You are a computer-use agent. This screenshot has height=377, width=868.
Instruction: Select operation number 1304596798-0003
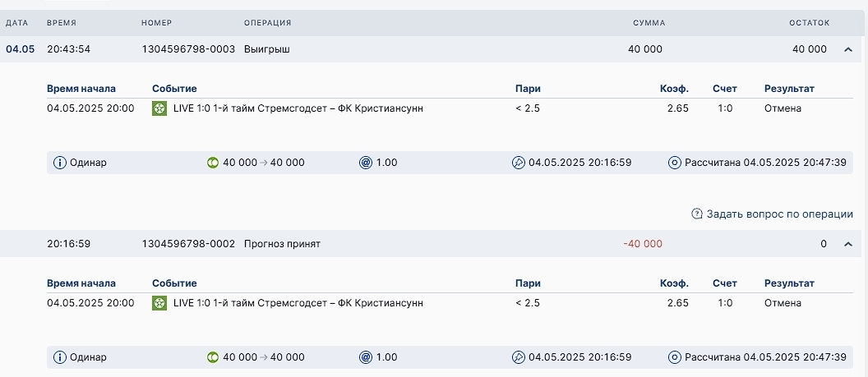pos(188,49)
